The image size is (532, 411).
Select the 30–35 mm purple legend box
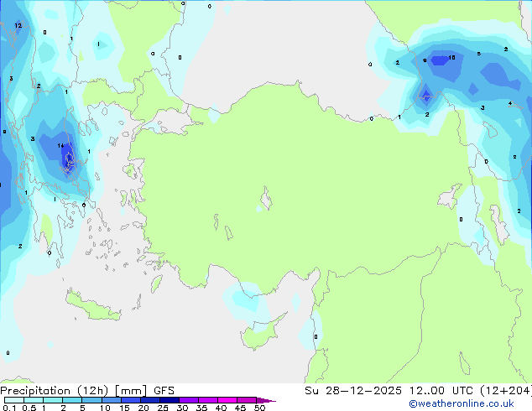pyautogui.click(x=188, y=400)
